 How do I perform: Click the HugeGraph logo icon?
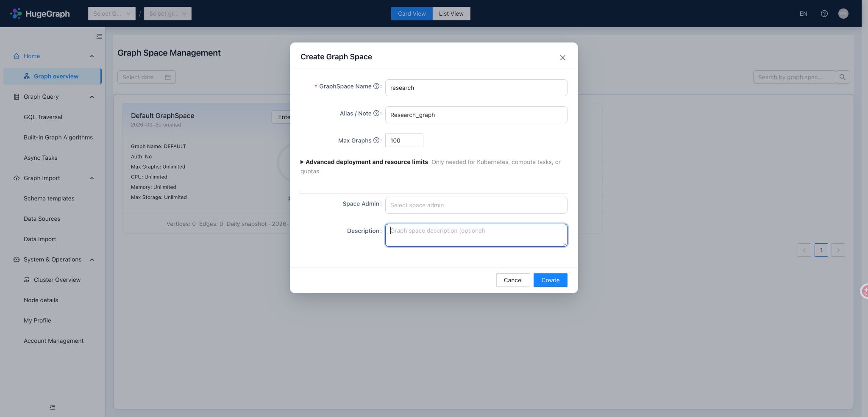[x=16, y=14]
